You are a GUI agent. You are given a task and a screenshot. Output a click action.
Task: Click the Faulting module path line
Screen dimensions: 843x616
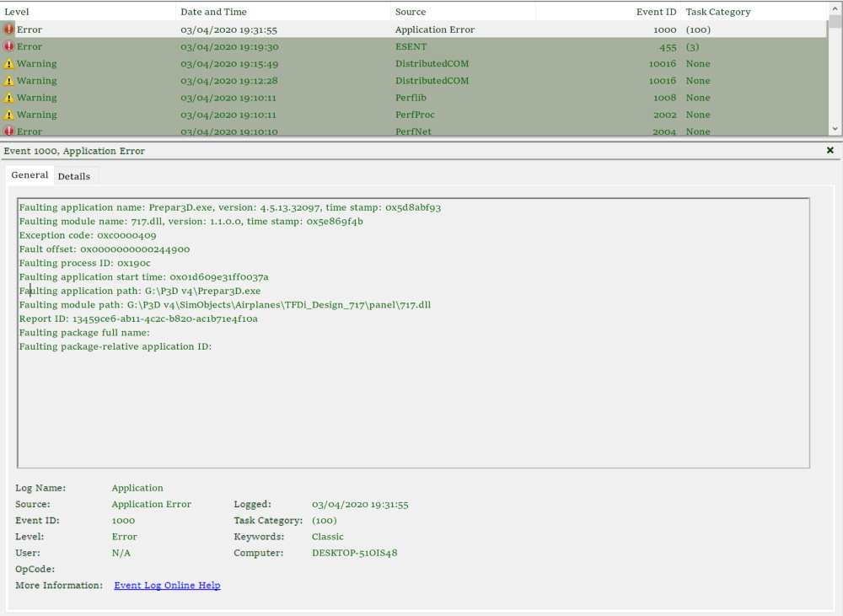(x=225, y=305)
